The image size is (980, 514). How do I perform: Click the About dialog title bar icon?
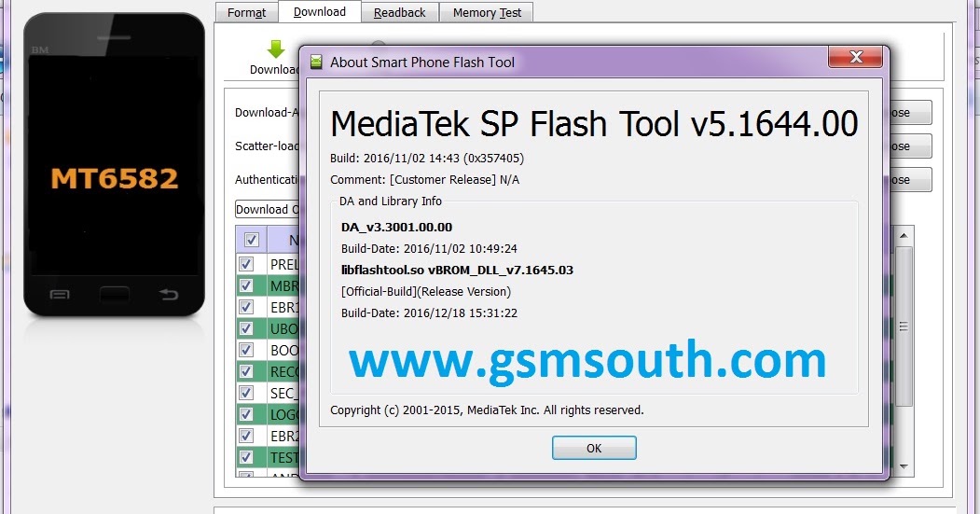coord(317,62)
